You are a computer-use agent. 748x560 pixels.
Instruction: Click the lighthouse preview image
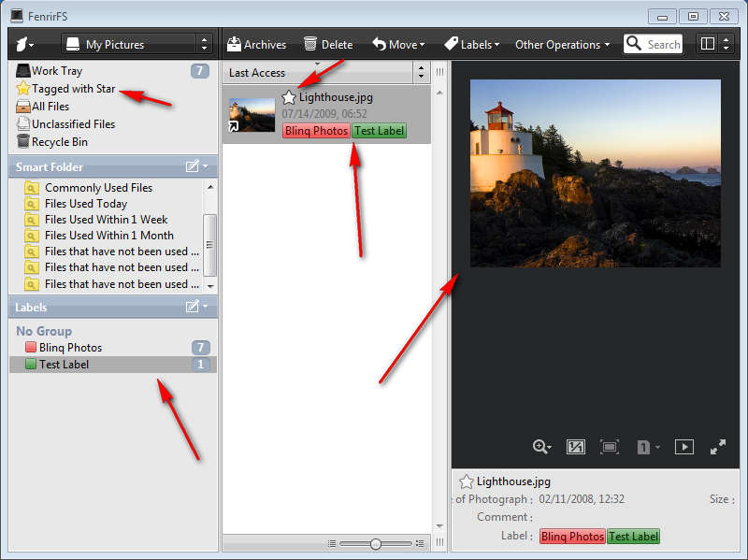tap(596, 173)
